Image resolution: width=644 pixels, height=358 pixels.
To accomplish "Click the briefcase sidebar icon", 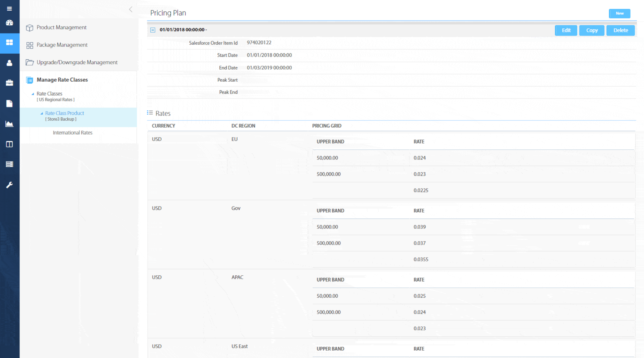I will click(x=9, y=83).
